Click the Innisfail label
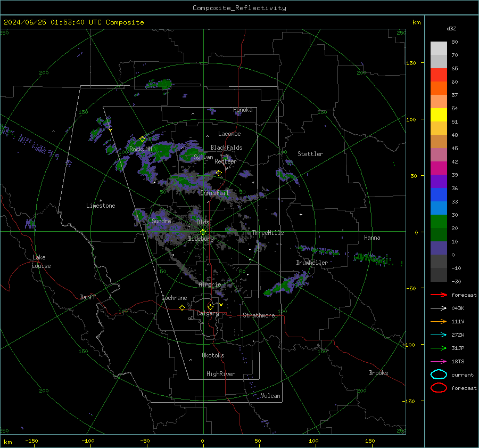 (x=214, y=193)
